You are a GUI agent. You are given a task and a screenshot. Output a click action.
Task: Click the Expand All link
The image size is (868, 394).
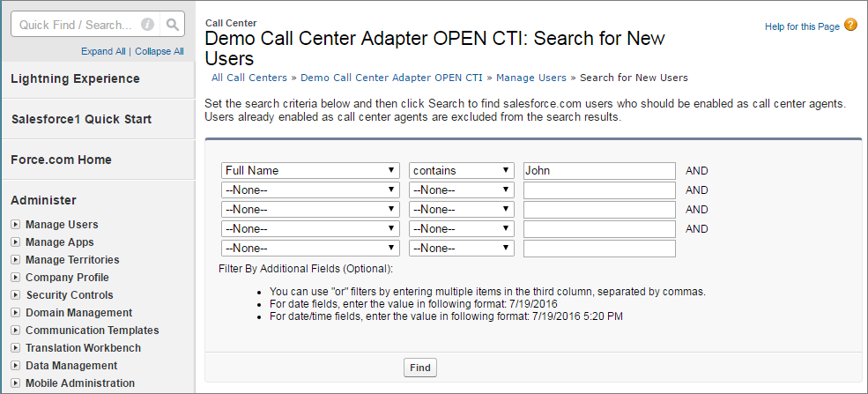[103, 51]
